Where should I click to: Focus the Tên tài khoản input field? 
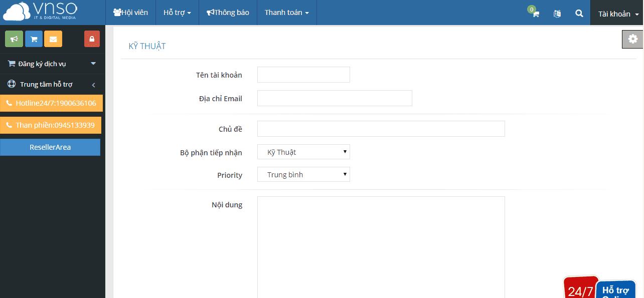(303, 75)
